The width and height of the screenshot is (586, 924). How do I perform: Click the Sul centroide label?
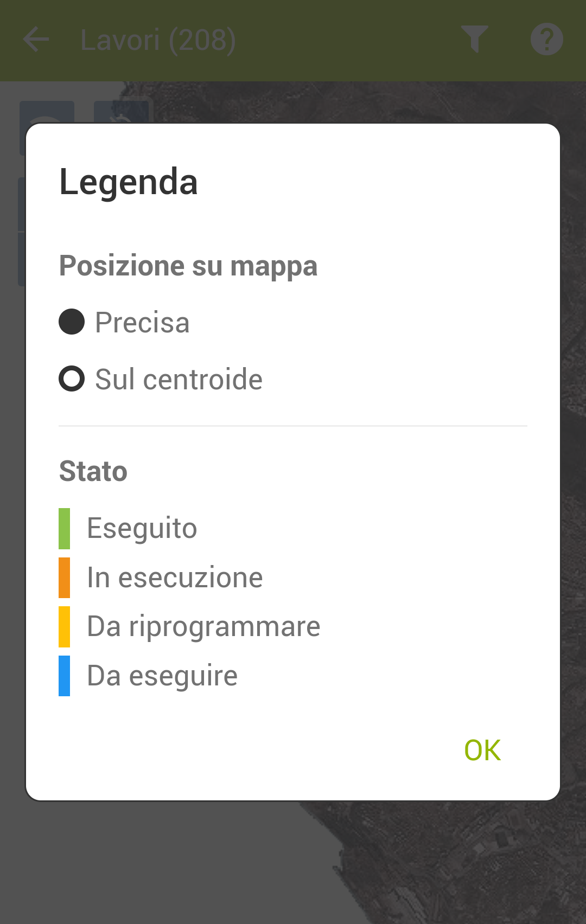[179, 379]
